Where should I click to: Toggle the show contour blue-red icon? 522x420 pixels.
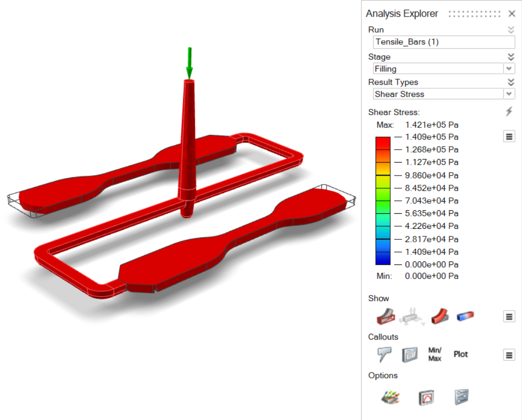click(465, 316)
